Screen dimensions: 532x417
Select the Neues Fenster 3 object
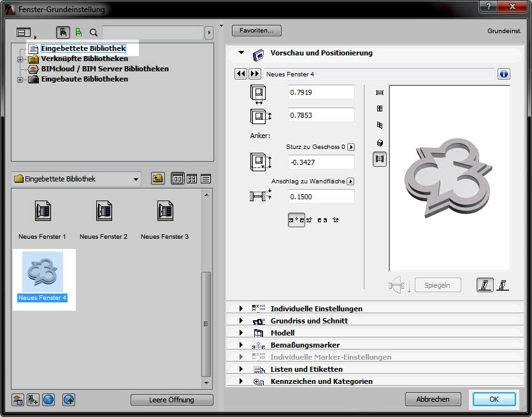point(164,220)
